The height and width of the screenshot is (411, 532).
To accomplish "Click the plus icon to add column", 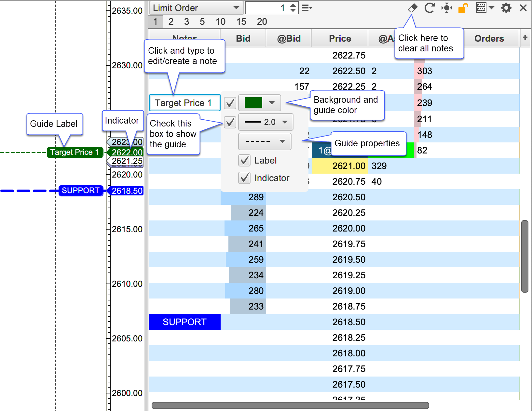I will 525,38.
